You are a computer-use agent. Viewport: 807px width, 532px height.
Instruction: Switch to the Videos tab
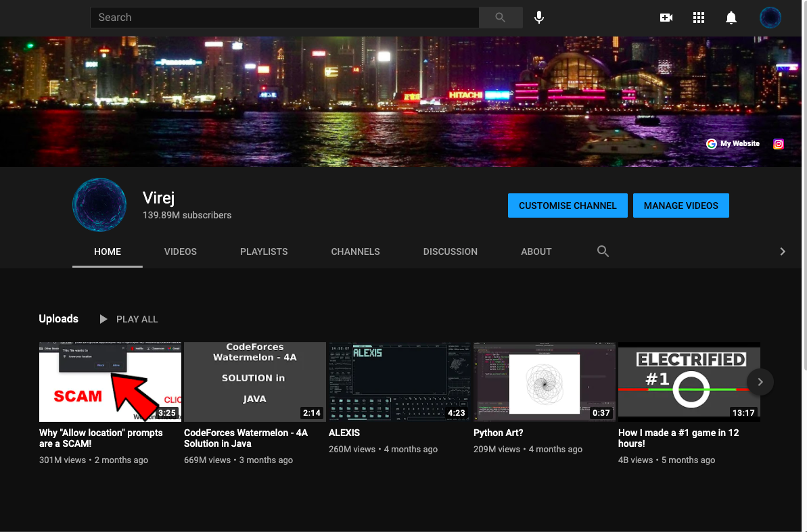pos(180,251)
